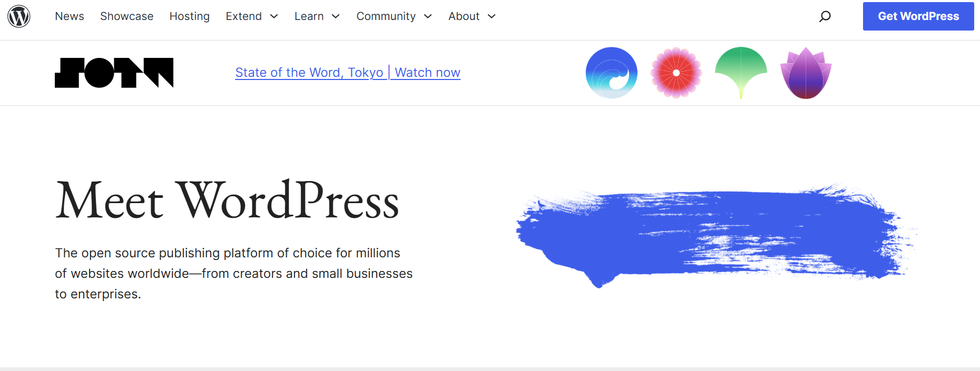This screenshot has width=980, height=371.
Task: Open the News menu item
Action: (70, 16)
